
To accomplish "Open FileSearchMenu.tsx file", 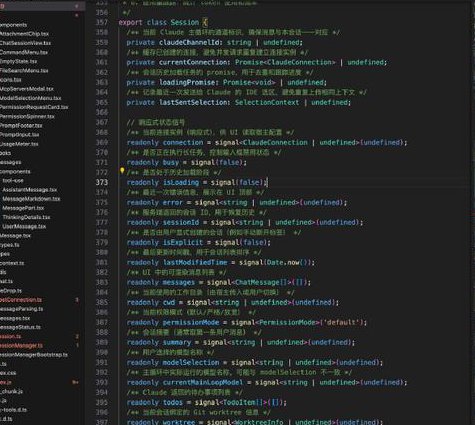I will (x=24, y=71).
